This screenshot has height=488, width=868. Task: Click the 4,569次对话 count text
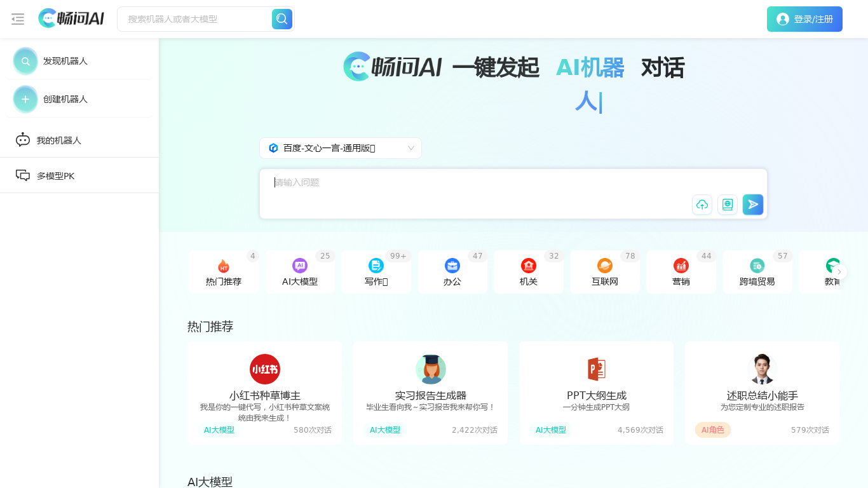point(641,430)
